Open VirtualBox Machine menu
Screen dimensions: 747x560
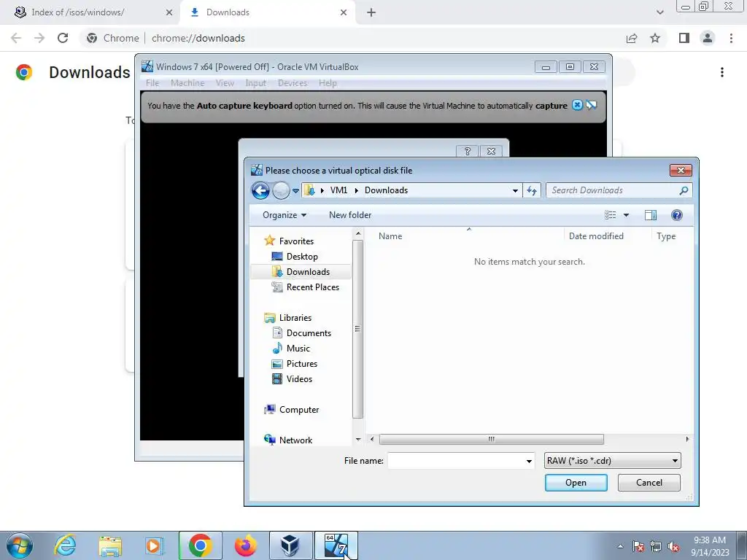click(x=187, y=83)
